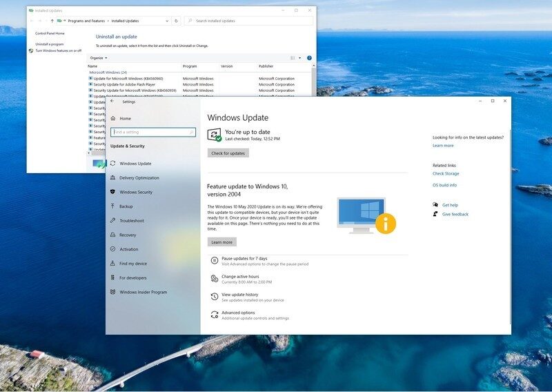
Task: Open Troubleshoot page
Action: click(132, 221)
